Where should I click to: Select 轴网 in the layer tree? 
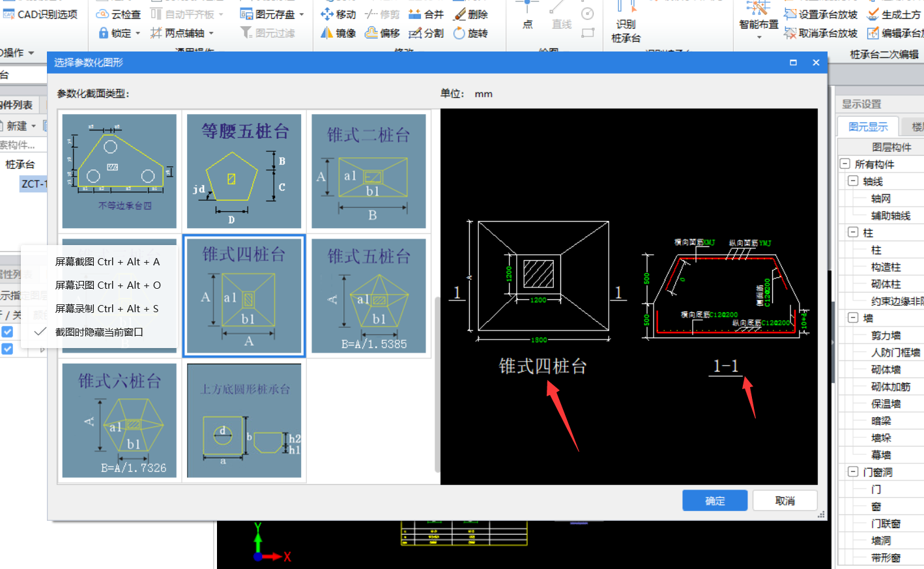pyautogui.click(x=880, y=198)
